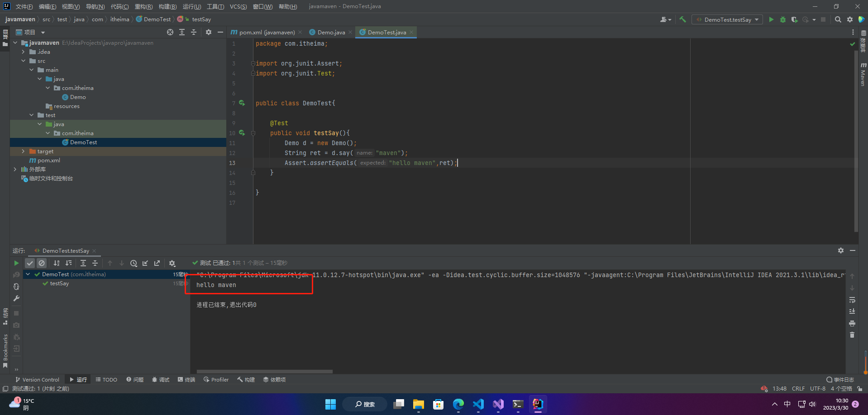The height and width of the screenshot is (415, 868).
Task: Collapse all in the Project panel toolbar
Action: click(194, 32)
